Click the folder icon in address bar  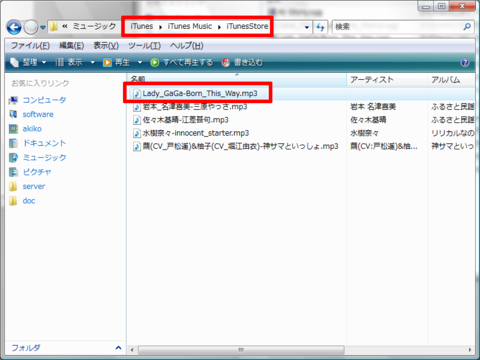pos(53,27)
